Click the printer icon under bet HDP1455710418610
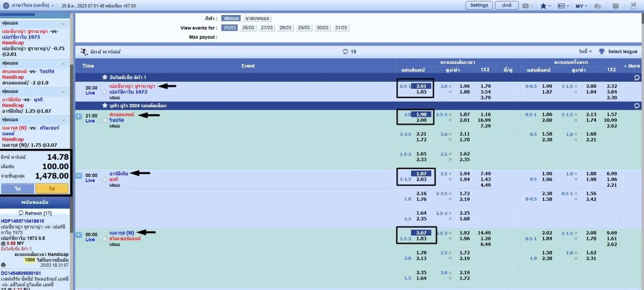This screenshot has height=290, width=644. point(3,265)
